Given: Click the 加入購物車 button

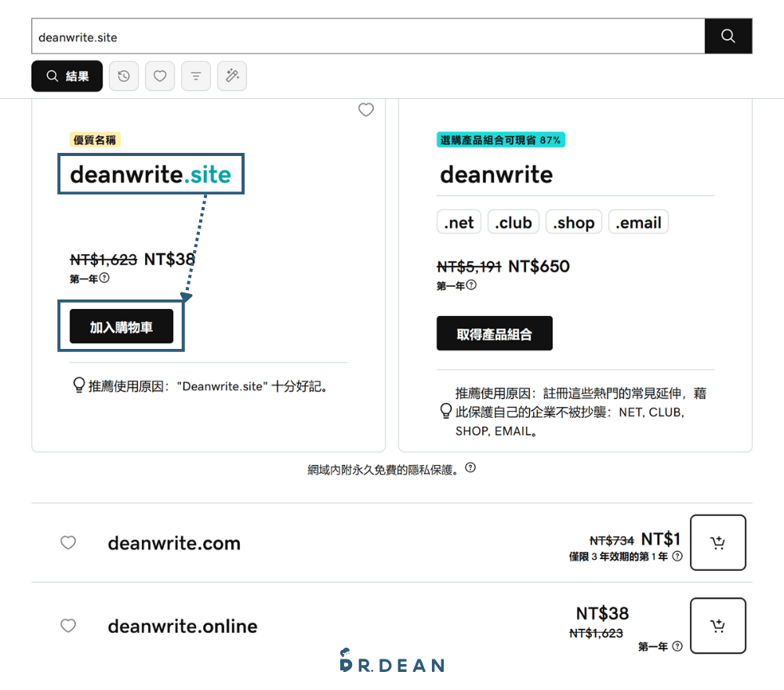Looking at the screenshot, I should point(122,328).
